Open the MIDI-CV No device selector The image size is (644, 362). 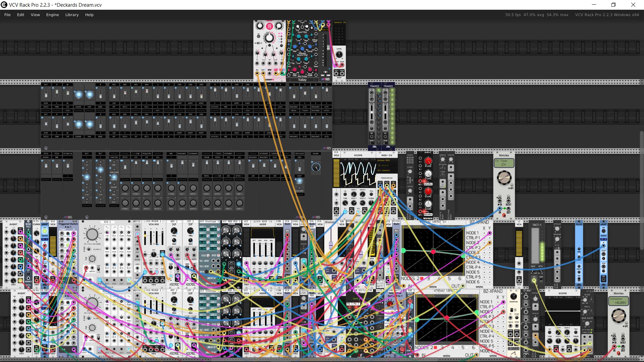[387, 165]
